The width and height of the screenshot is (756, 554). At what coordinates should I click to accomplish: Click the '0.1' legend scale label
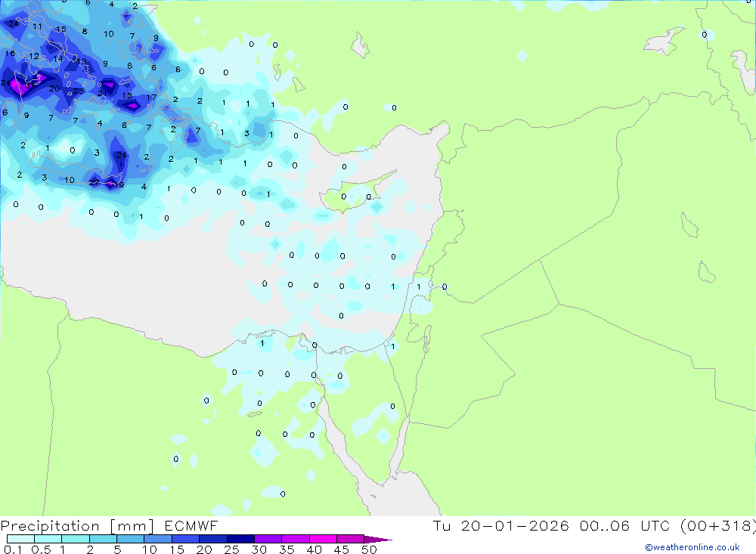coord(13,549)
